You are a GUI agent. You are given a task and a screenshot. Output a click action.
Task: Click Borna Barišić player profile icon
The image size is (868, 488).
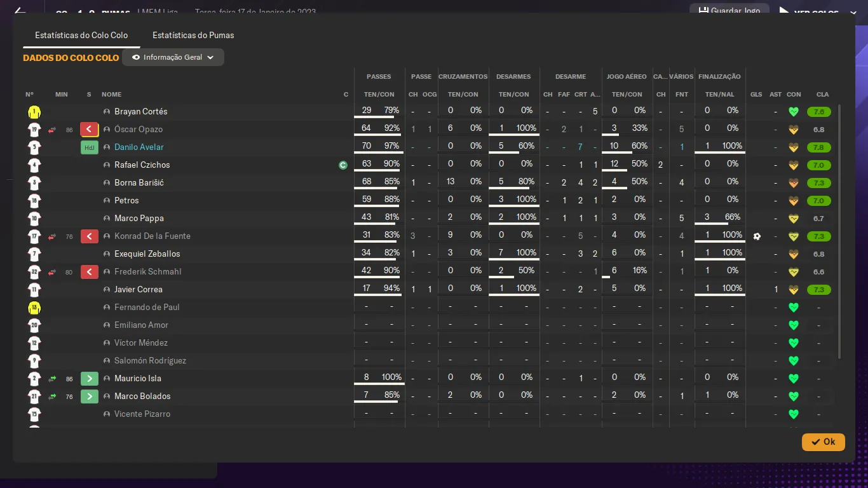click(107, 183)
